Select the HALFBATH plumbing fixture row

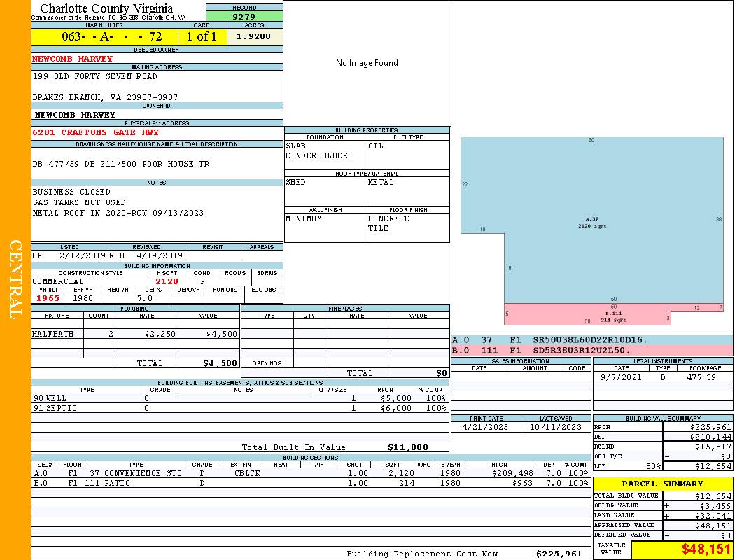[x=135, y=334]
